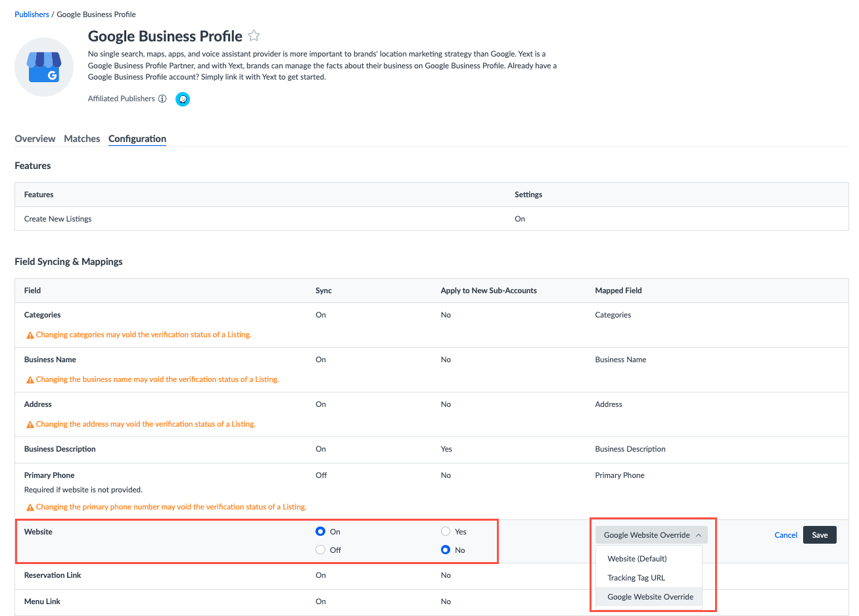
Task: Go to Publishers breadcrumb link
Action: (x=32, y=14)
